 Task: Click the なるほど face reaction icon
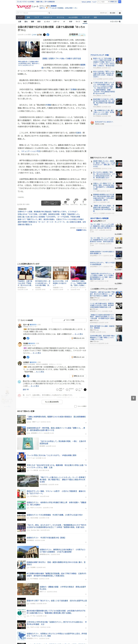pyautogui.click(x=67, y=390)
